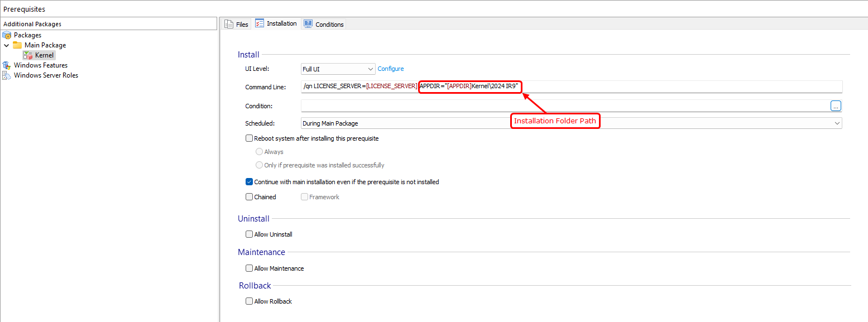Click the Configure link

[391, 69]
